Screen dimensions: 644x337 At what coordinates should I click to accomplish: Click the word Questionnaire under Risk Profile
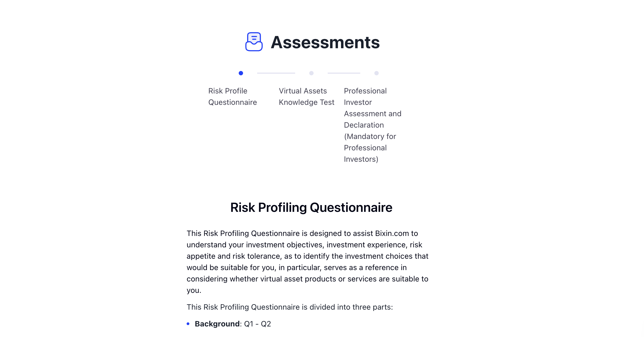point(232,102)
